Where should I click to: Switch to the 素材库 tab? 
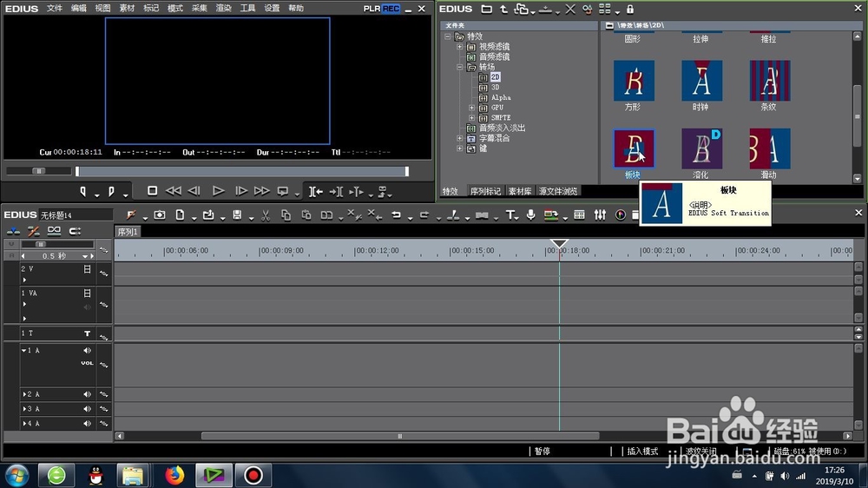(x=520, y=191)
